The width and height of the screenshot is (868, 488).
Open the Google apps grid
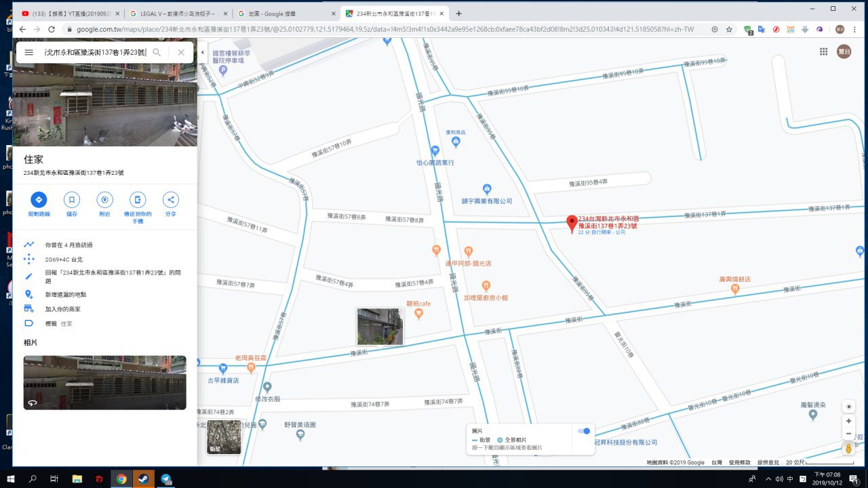point(823,52)
